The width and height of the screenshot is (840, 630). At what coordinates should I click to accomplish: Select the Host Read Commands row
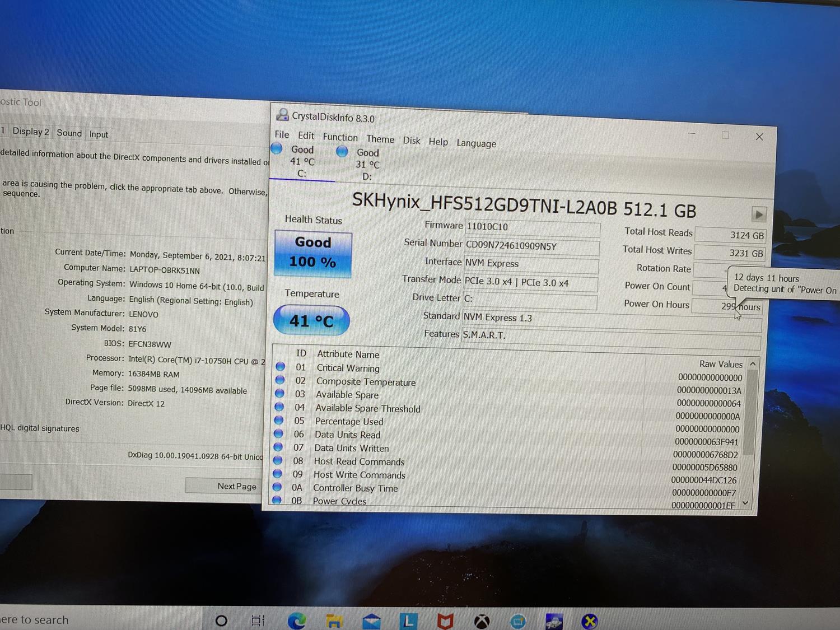point(505,464)
